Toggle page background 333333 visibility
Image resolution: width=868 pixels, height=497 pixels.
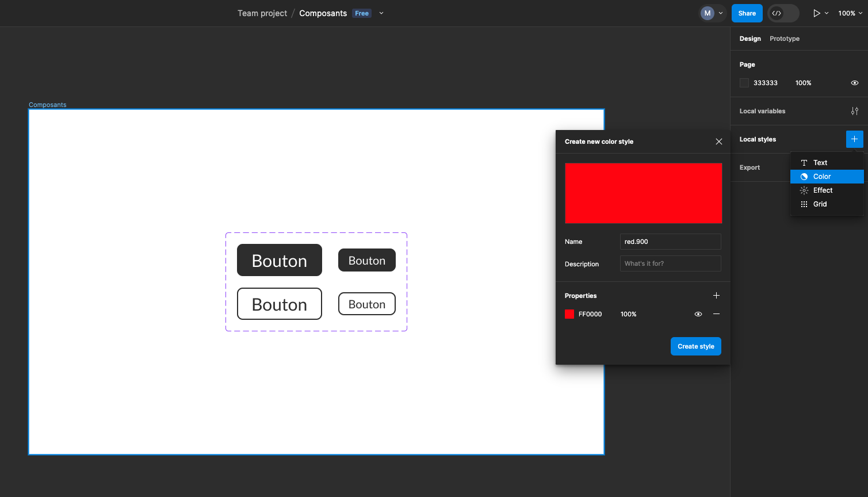[854, 83]
